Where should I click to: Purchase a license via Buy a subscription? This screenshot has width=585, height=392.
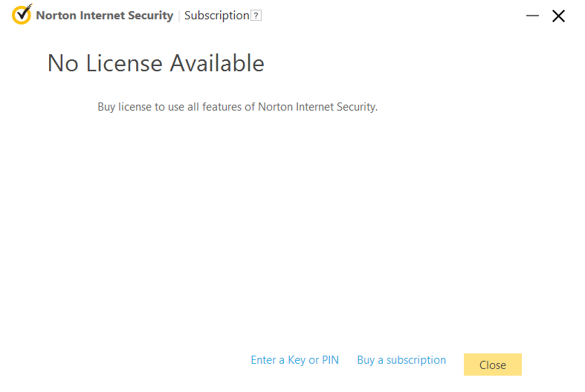click(x=401, y=360)
